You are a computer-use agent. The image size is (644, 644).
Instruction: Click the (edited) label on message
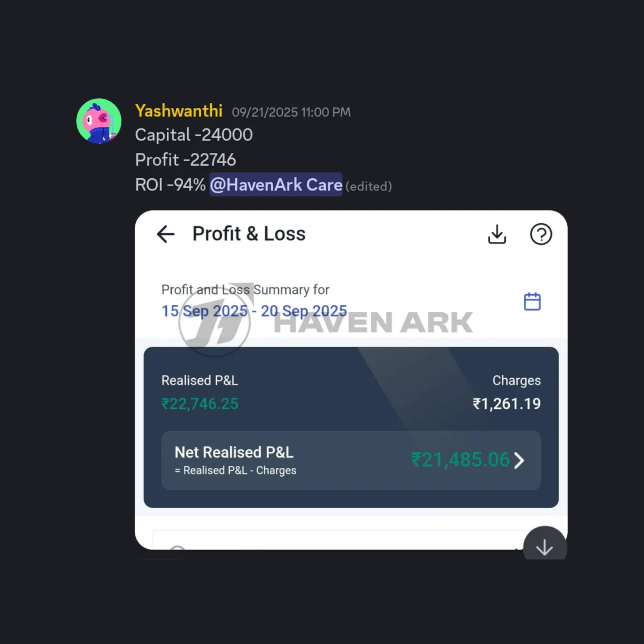[369, 186]
